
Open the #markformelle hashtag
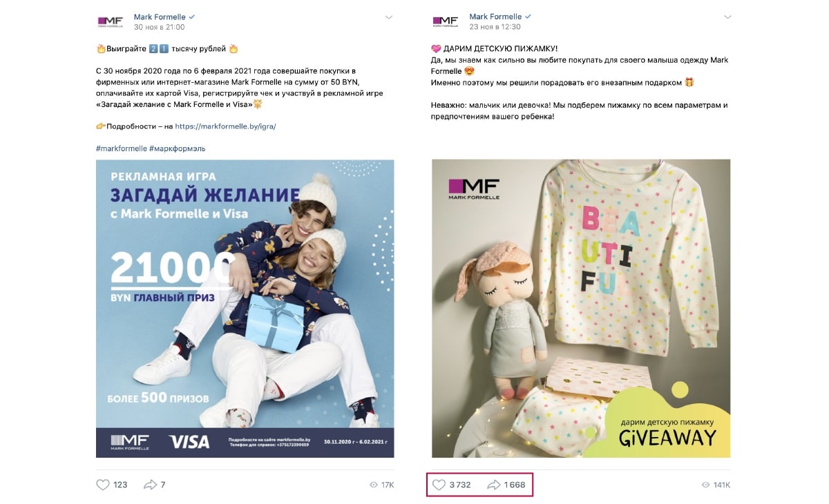(122, 148)
